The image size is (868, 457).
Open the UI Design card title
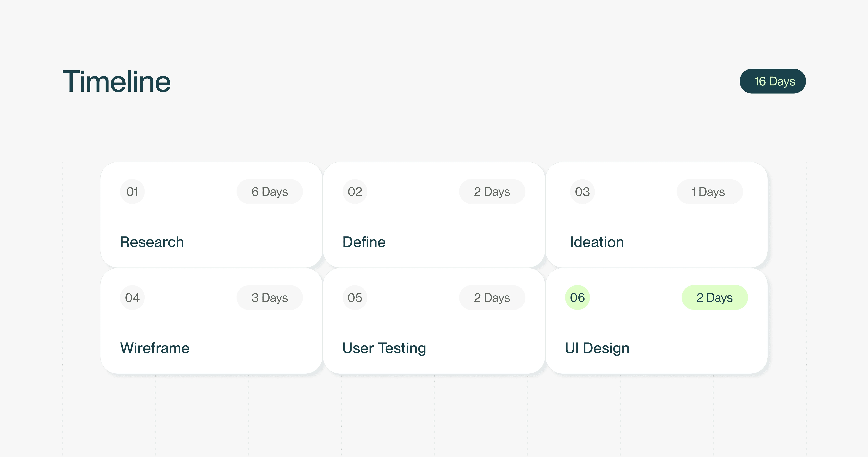(597, 348)
